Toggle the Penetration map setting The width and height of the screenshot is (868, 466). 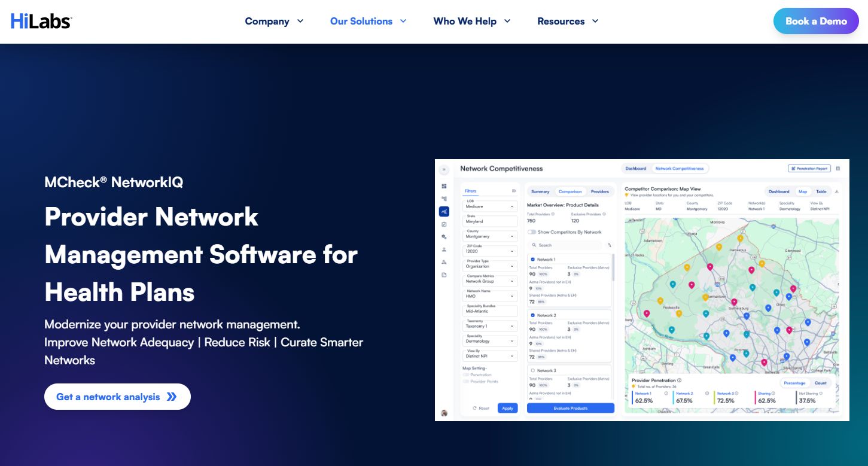pyautogui.click(x=466, y=375)
